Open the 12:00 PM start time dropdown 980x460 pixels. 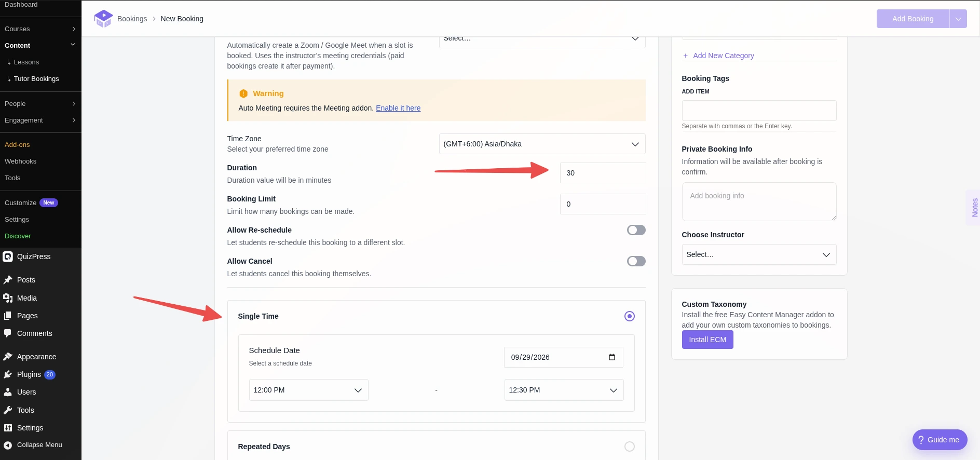click(309, 390)
